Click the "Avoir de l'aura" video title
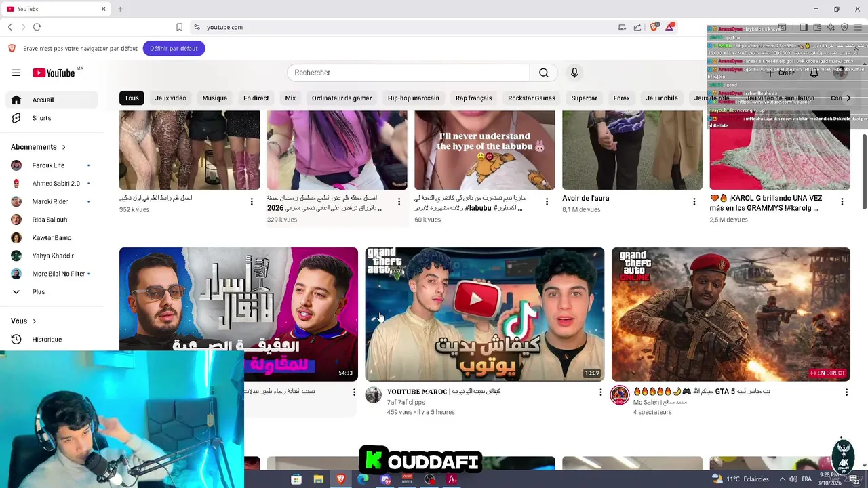The image size is (868, 488). (586, 198)
